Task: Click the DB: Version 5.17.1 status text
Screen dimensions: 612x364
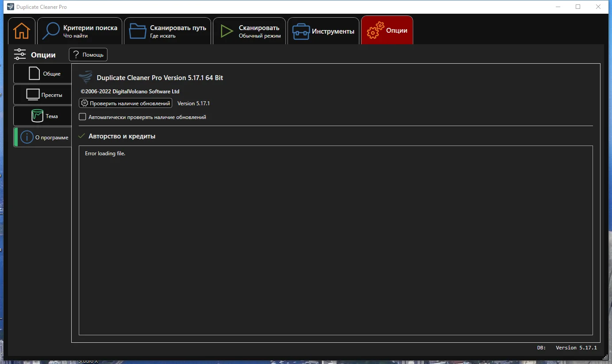Action: [567, 348]
